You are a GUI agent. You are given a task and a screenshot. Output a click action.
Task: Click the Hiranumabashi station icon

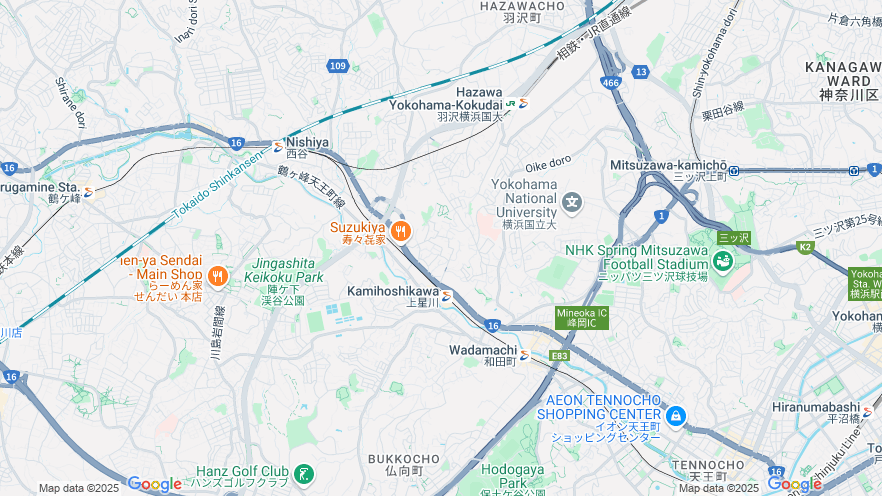tap(867, 412)
